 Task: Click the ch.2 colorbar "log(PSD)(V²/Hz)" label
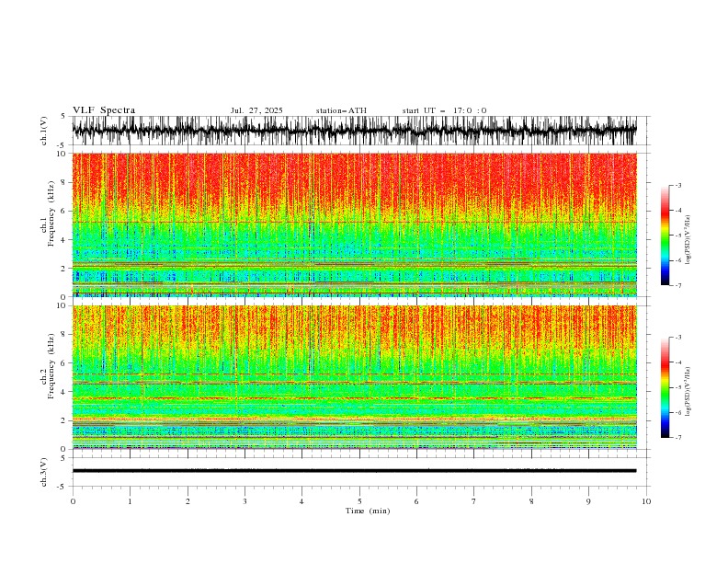point(688,391)
